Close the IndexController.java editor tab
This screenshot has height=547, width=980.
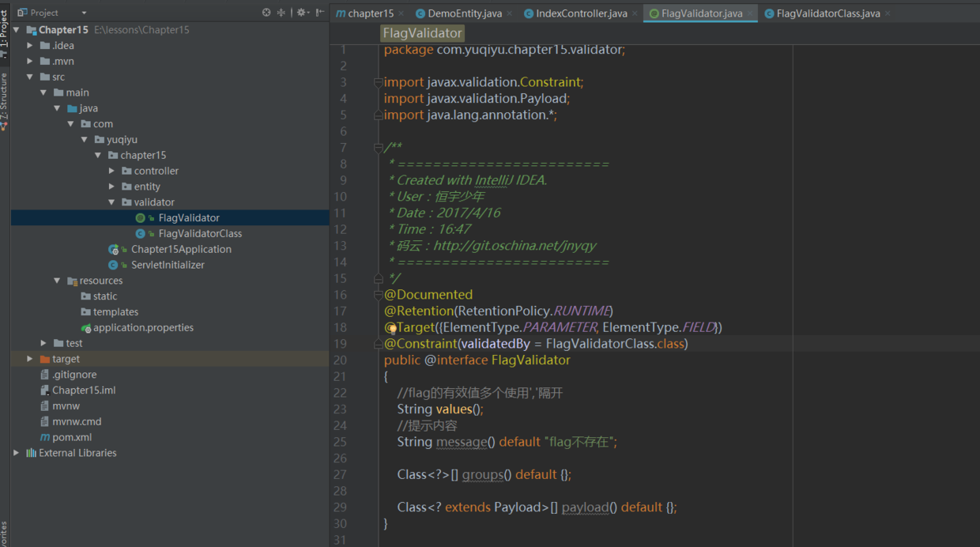(x=635, y=13)
